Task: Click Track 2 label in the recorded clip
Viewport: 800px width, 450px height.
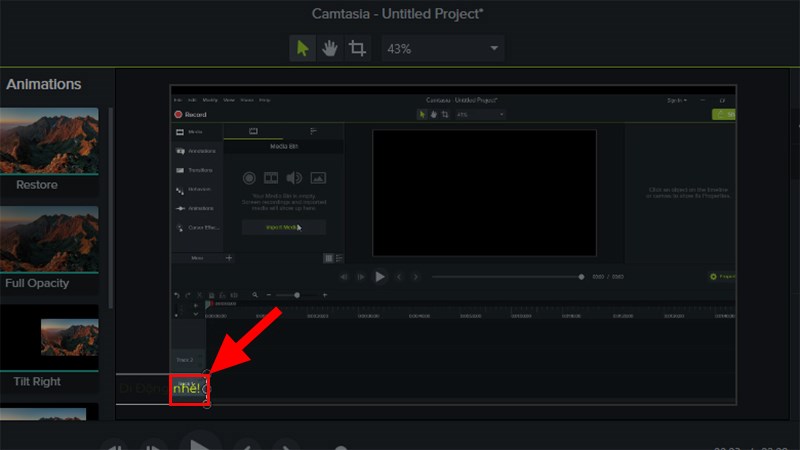Action: click(185, 360)
